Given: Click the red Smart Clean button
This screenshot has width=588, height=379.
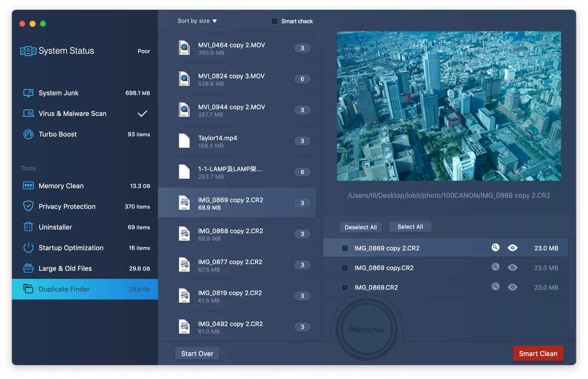Looking at the screenshot, I should pyautogui.click(x=538, y=354).
